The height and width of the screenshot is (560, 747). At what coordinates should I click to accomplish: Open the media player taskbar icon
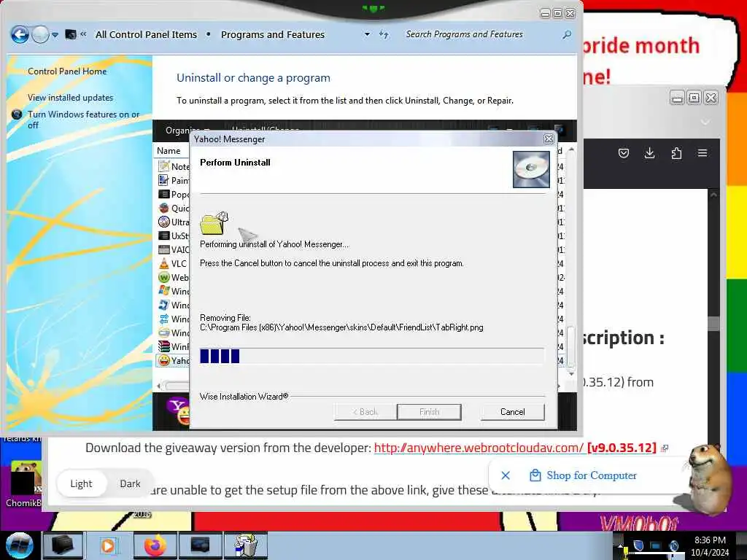point(109,545)
